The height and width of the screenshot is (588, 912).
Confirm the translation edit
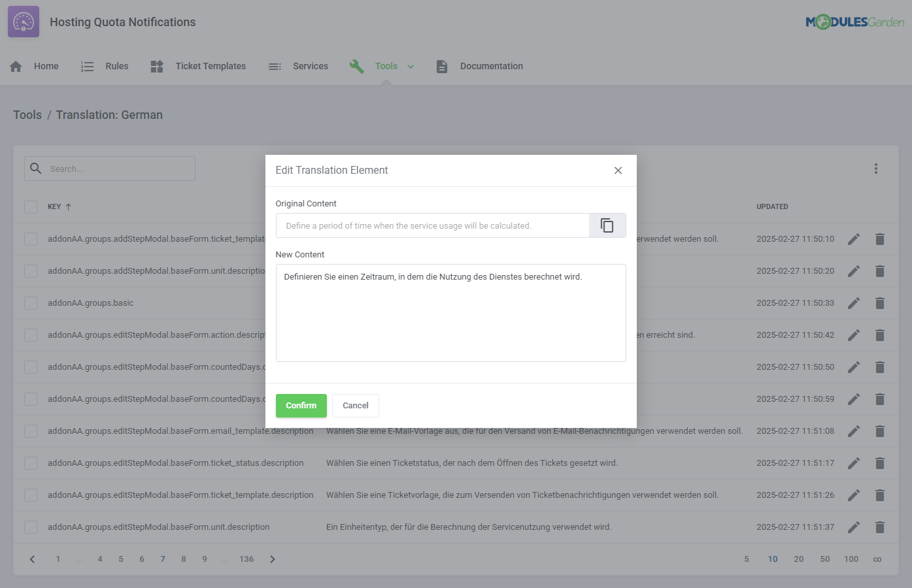pos(301,405)
